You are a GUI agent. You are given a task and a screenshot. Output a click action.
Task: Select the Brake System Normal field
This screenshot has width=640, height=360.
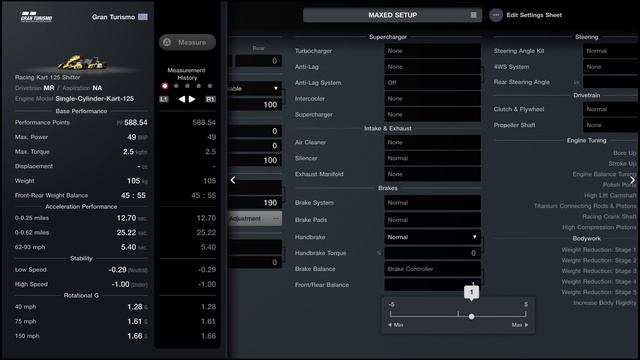pyautogui.click(x=432, y=203)
